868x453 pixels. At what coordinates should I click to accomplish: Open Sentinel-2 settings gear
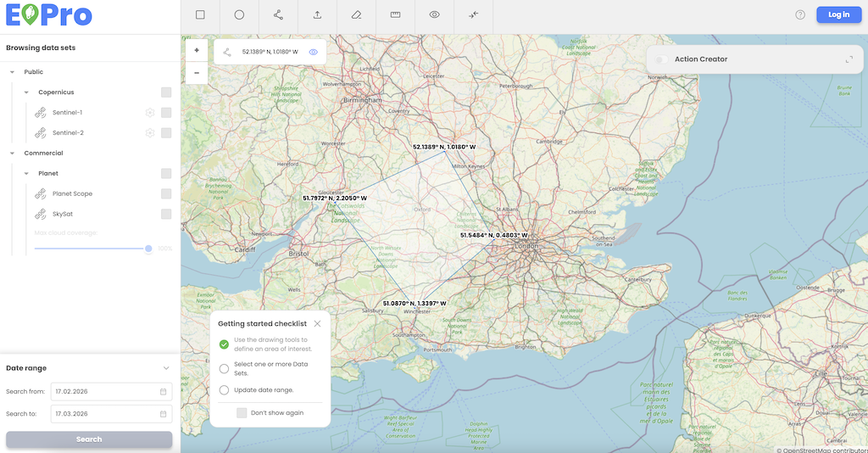click(x=149, y=133)
